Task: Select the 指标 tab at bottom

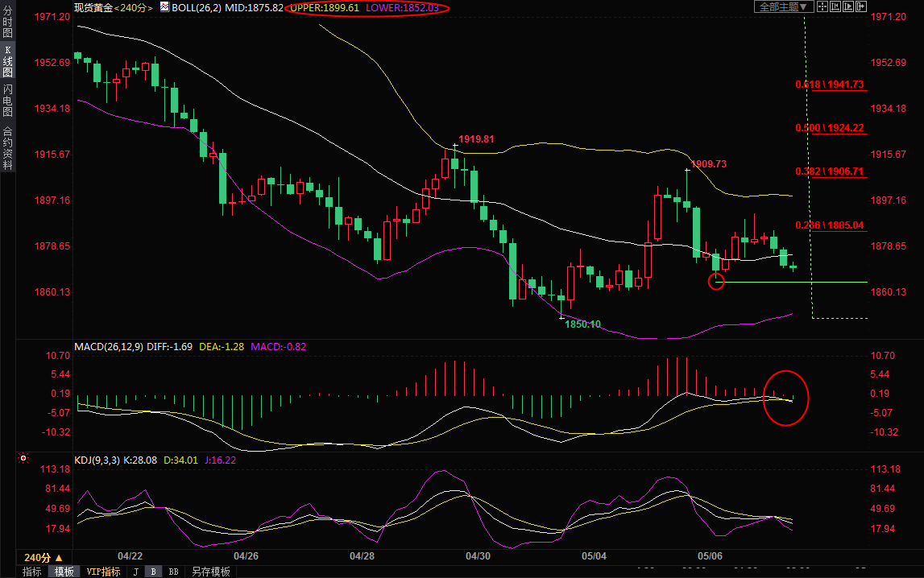Action: point(32,572)
